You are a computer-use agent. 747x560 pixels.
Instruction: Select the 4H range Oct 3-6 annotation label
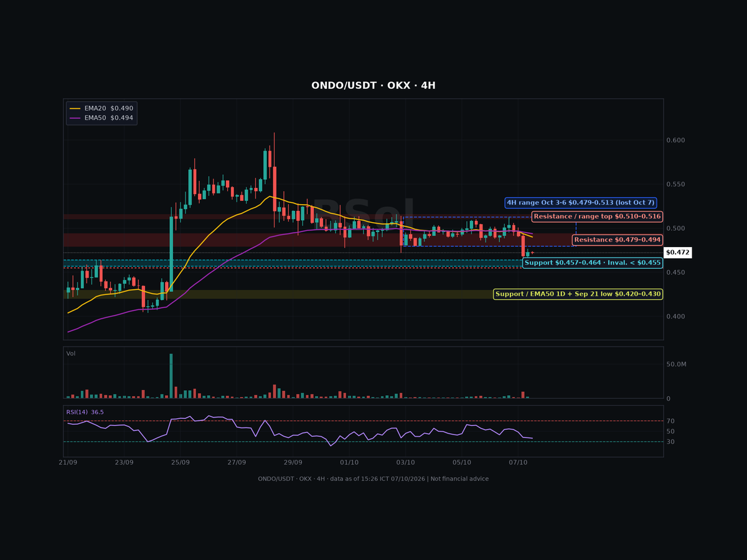click(581, 203)
